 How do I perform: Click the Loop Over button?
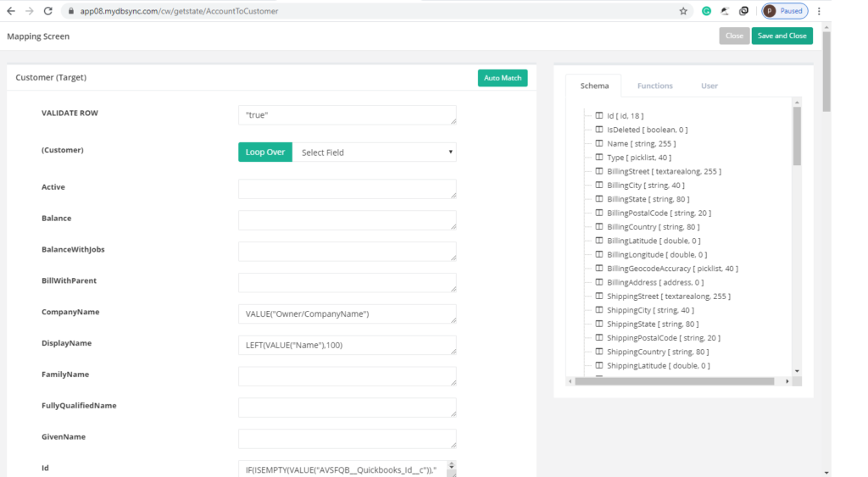[x=265, y=153]
